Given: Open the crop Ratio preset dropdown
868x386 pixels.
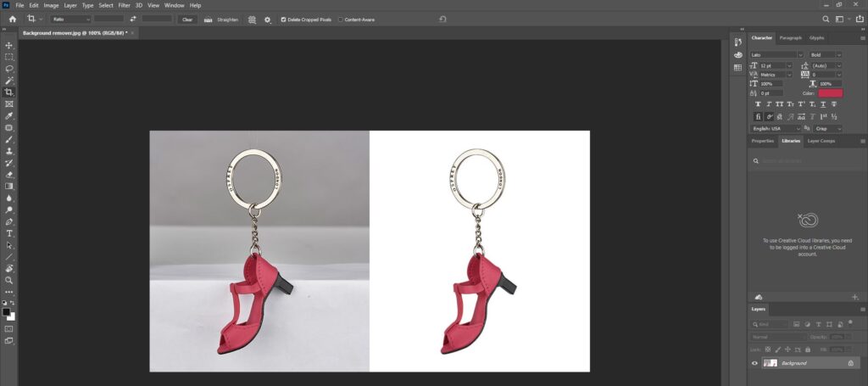Looking at the screenshot, I should 70,19.
